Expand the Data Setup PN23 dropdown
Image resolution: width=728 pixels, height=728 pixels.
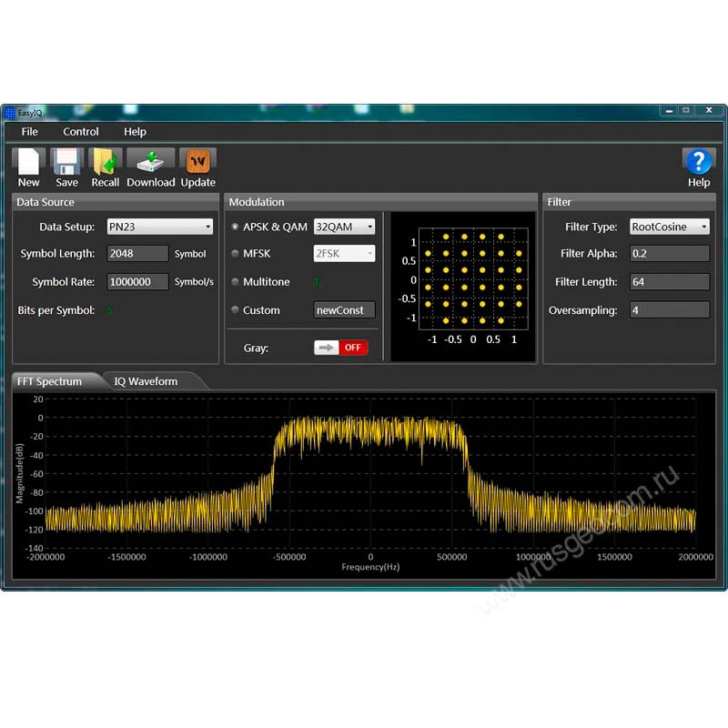pyautogui.click(x=160, y=227)
